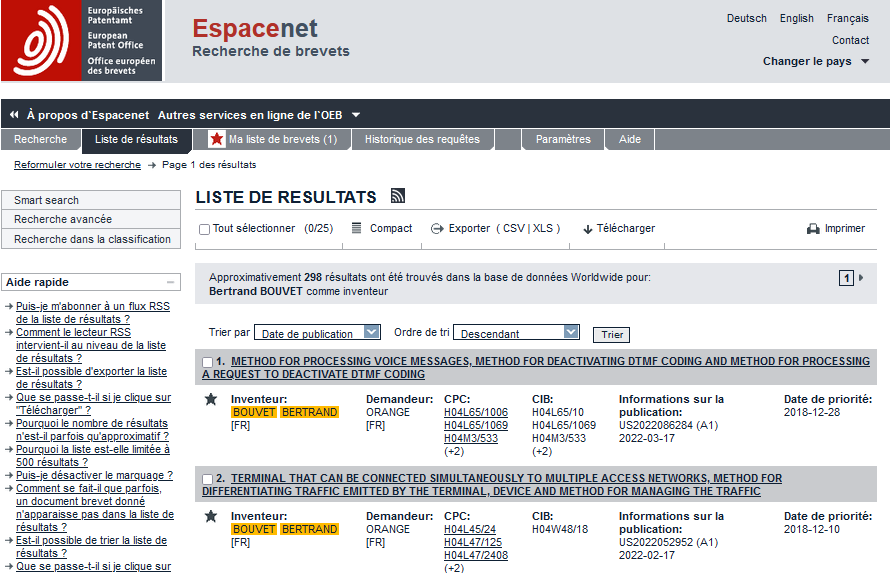Switch language to Deutsch
890x573 pixels.
click(x=746, y=18)
